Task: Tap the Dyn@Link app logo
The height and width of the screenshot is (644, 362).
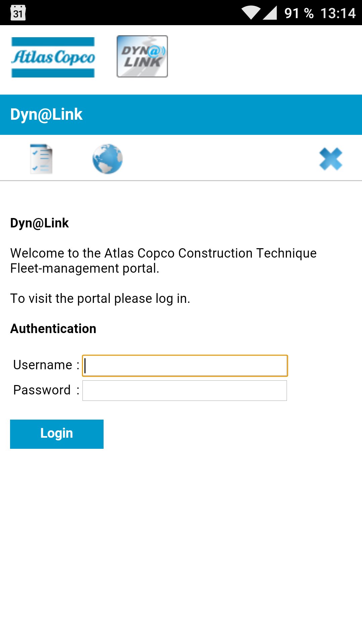Action: pyautogui.click(x=142, y=56)
